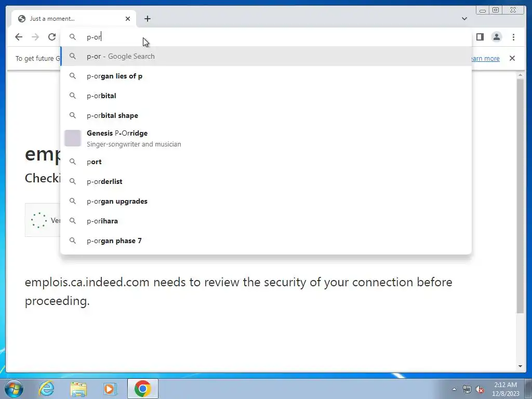
Task: Open the Windows Start menu orb
Action: click(14, 389)
